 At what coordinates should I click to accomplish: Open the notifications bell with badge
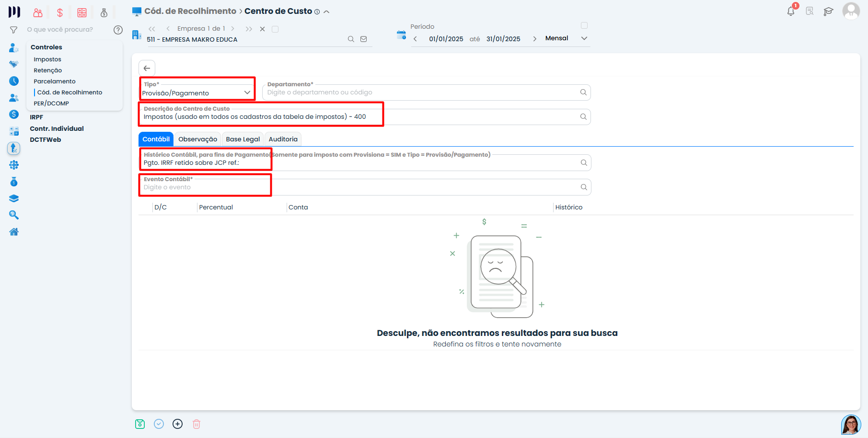(790, 11)
